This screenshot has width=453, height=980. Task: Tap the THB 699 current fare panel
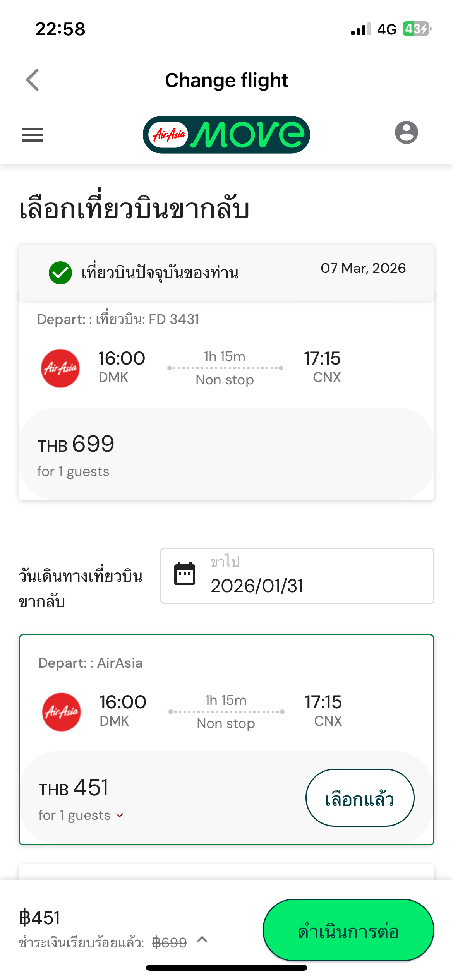point(226,453)
